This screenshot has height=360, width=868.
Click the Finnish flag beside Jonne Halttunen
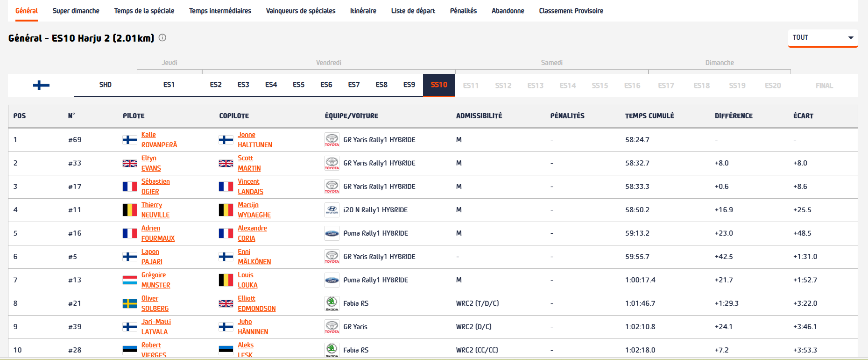226,140
